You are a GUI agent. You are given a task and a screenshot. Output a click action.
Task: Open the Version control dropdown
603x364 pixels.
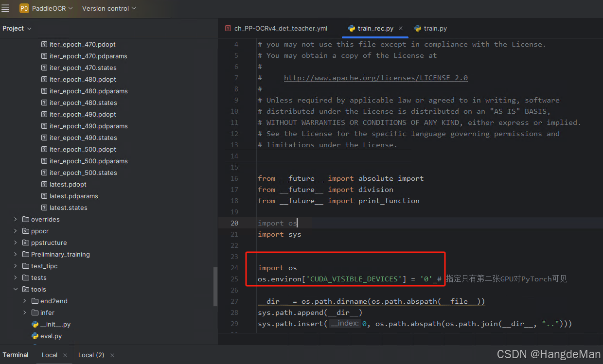pyautogui.click(x=105, y=8)
